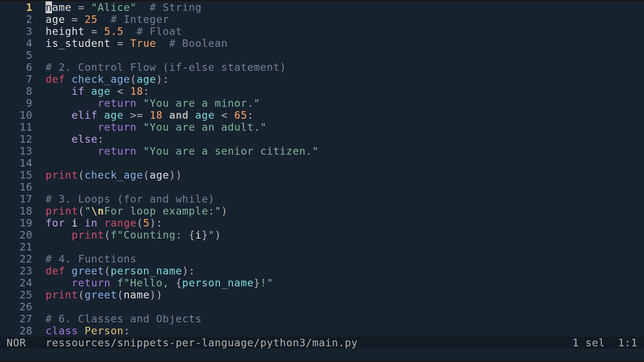Click the string "You are a minor."

[x=201, y=103]
